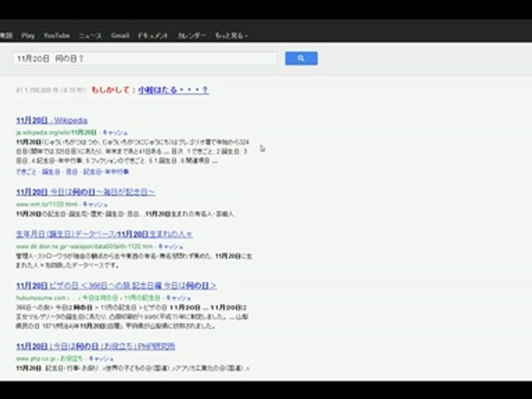Open 11月20日 今日は何の日～毎日が記念日～ result
This screenshot has height=399, width=532.
[x=86, y=192]
